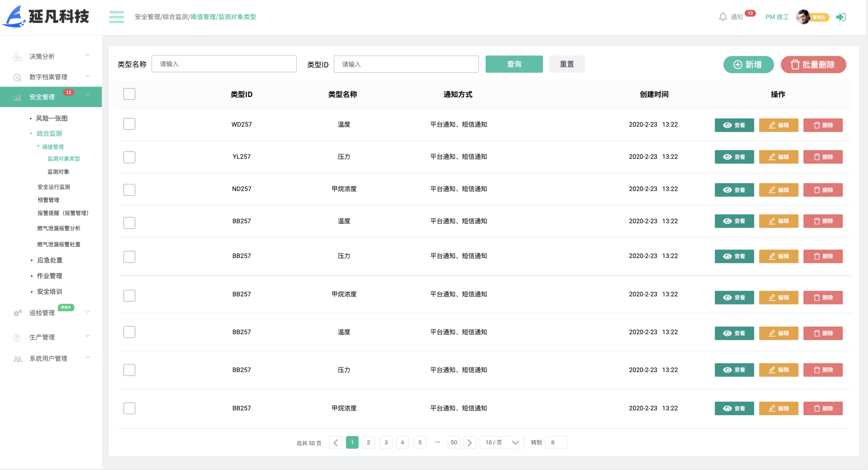The height and width of the screenshot is (470, 868).
Task: View details of the WD257 row
Action: click(734, 125)
